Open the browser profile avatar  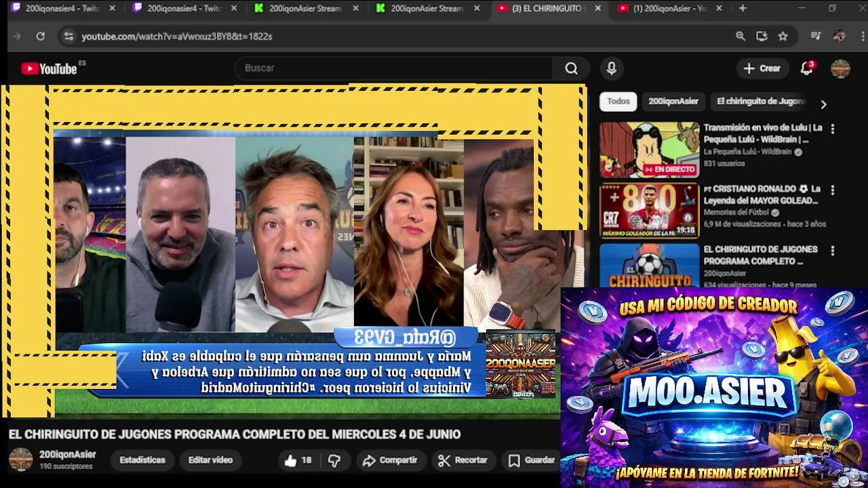(x=840, y=36)
